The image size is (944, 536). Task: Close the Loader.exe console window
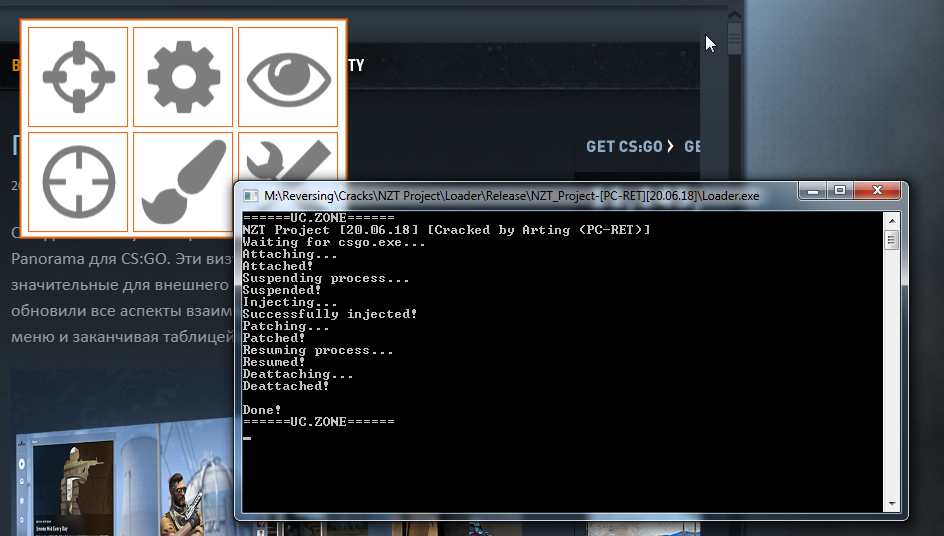[877, 191]
